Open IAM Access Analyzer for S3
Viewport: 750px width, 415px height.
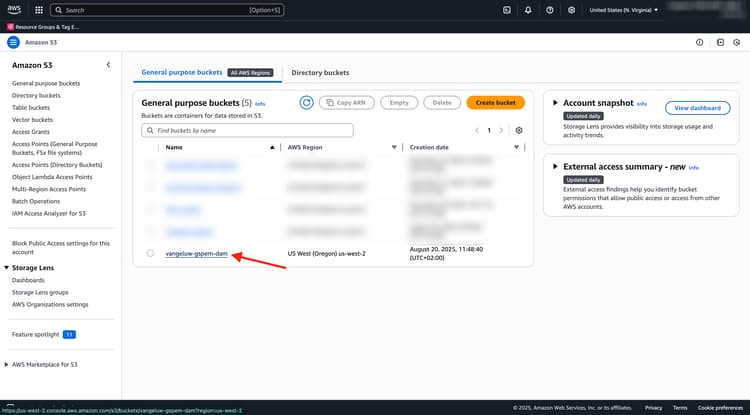point(49,214)
